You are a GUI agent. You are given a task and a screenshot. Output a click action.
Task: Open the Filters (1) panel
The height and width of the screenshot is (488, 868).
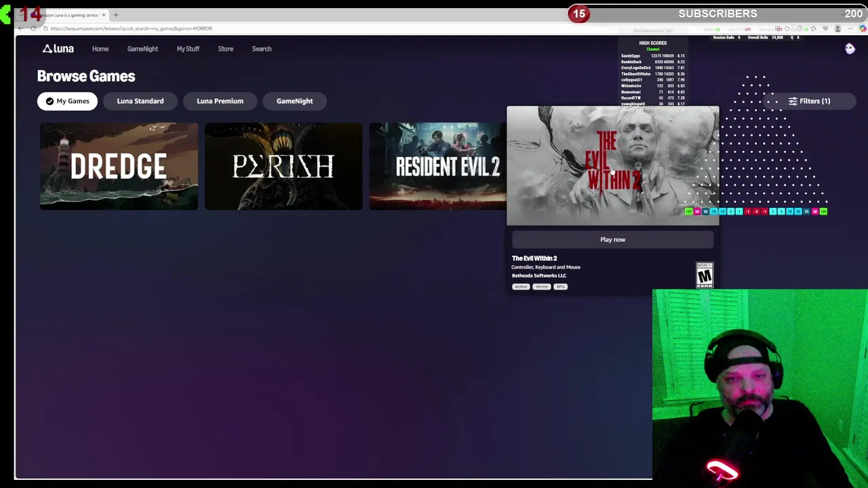pos(809,101)
